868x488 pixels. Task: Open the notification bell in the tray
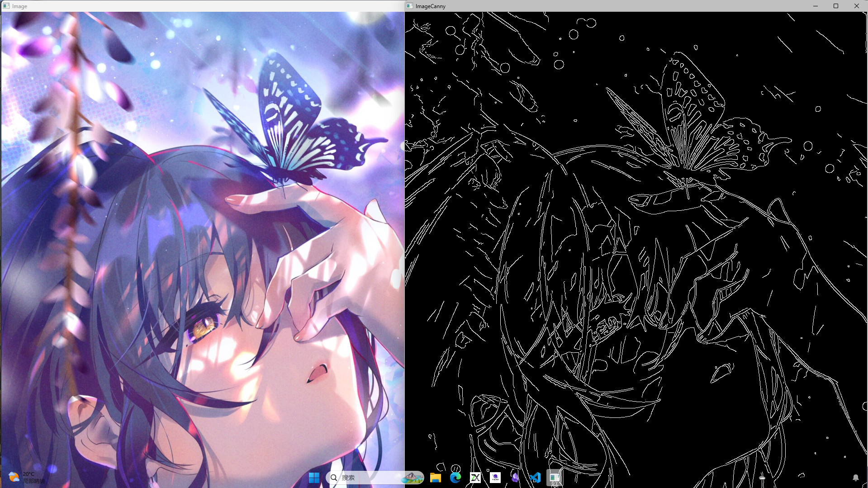point(855,478)
